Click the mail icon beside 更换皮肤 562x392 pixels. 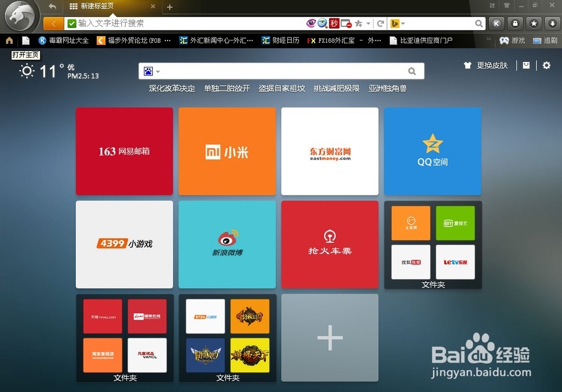point(526,65)
